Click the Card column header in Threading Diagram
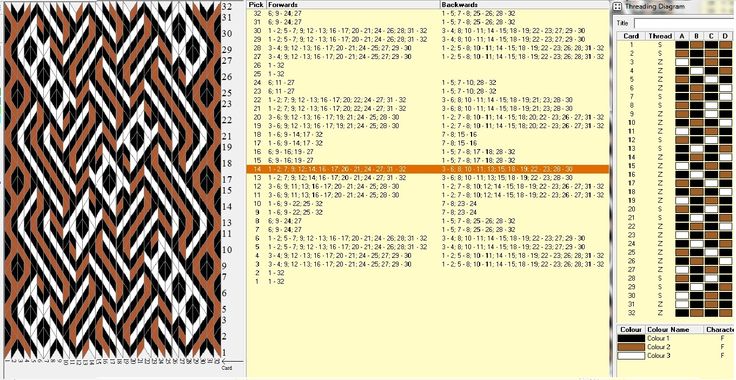The width and height of the screenshot is (736, 380). pos(631,36)
